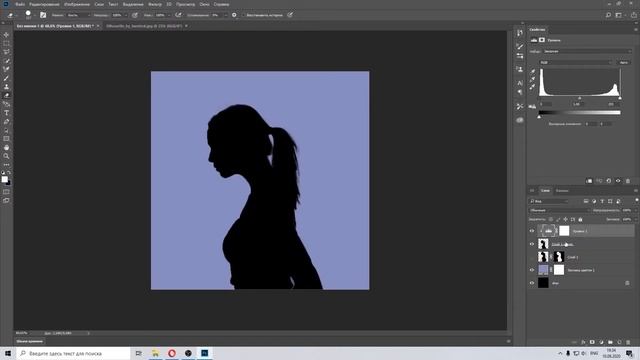Click the white point eyedropper in Levels
Image resolution: width=640 pixels, height=360 pixels.
tap(533, 87)
